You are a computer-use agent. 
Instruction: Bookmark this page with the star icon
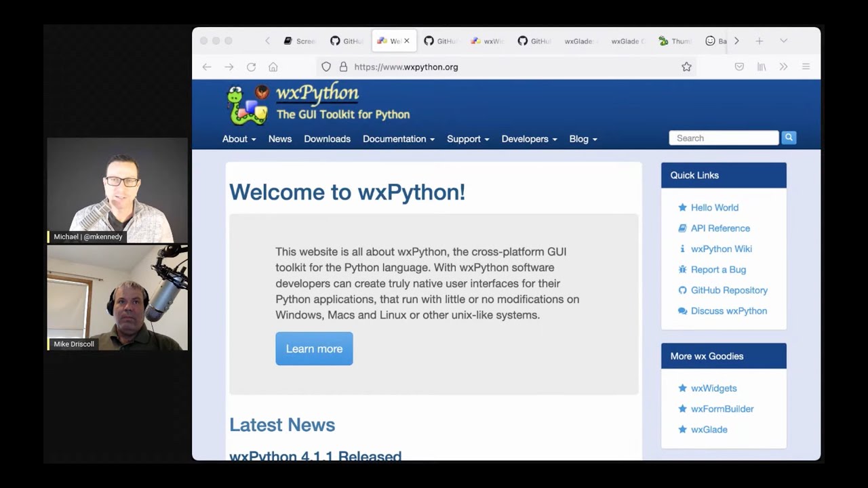pyautogui.click(x=686, y=67)
